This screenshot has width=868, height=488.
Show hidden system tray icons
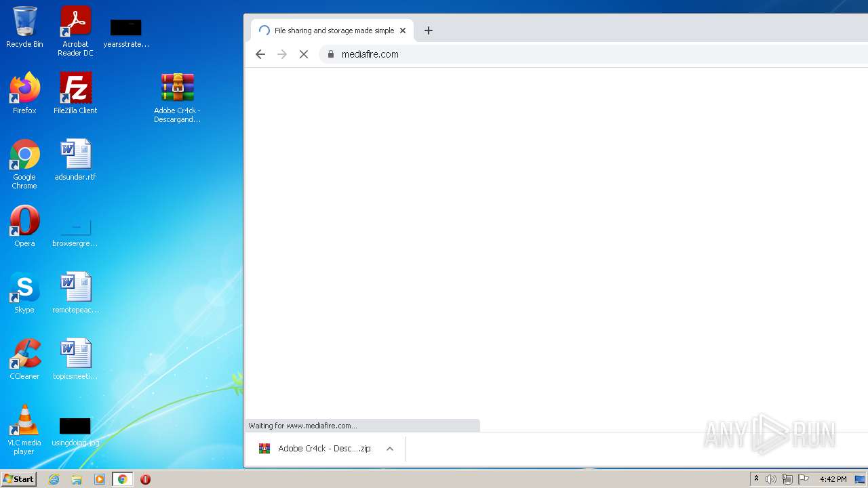[756, 479]
